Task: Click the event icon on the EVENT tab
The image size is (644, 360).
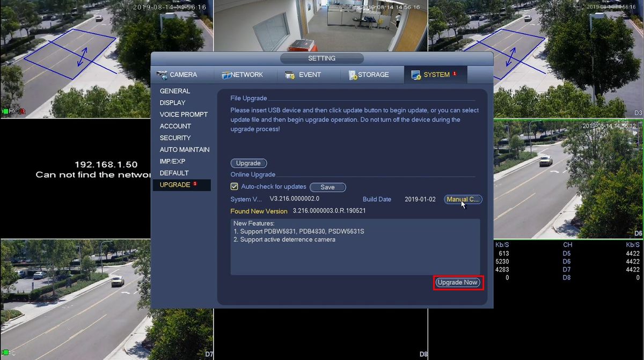Action: 290,75
